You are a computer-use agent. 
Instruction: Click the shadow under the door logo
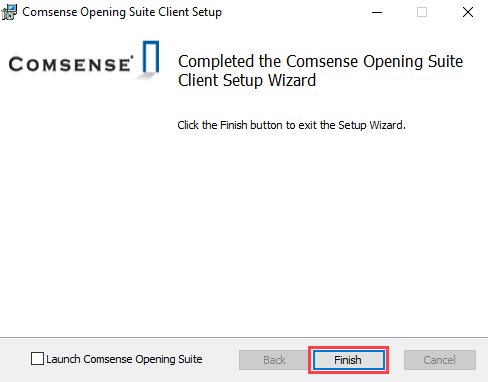(x=145, y=76)
